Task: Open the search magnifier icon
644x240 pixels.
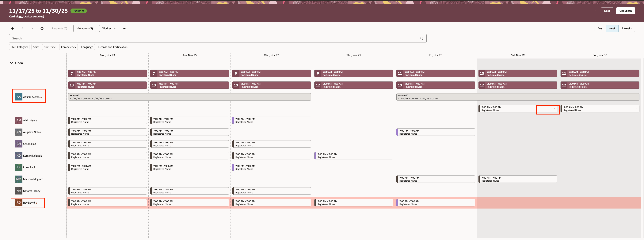Action: [421, 38]
